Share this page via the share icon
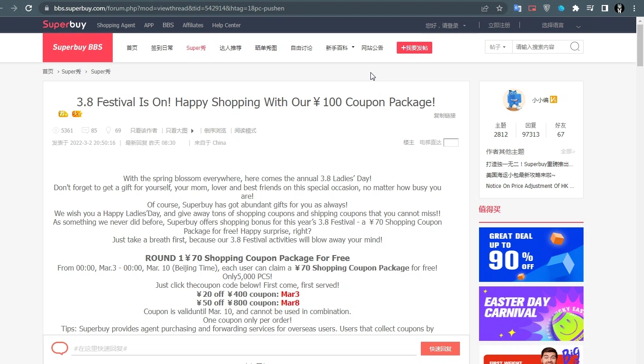Screen dimensions: 644x364 point(485,8)
